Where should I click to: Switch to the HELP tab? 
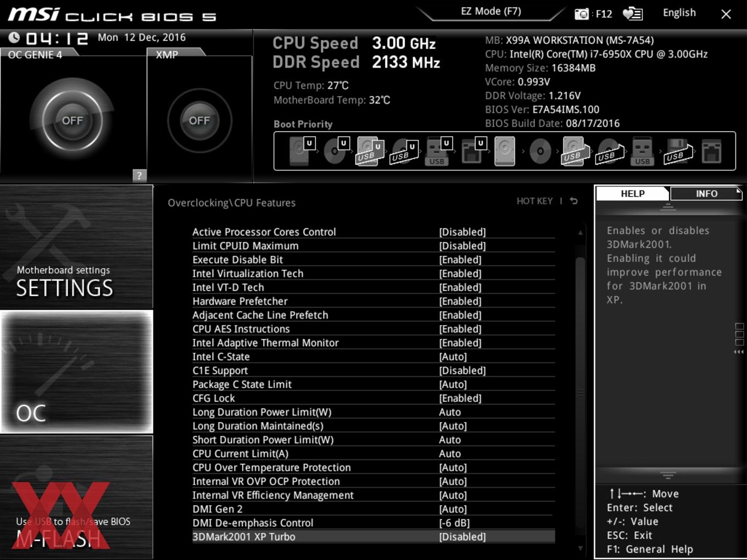click(632, 193)
